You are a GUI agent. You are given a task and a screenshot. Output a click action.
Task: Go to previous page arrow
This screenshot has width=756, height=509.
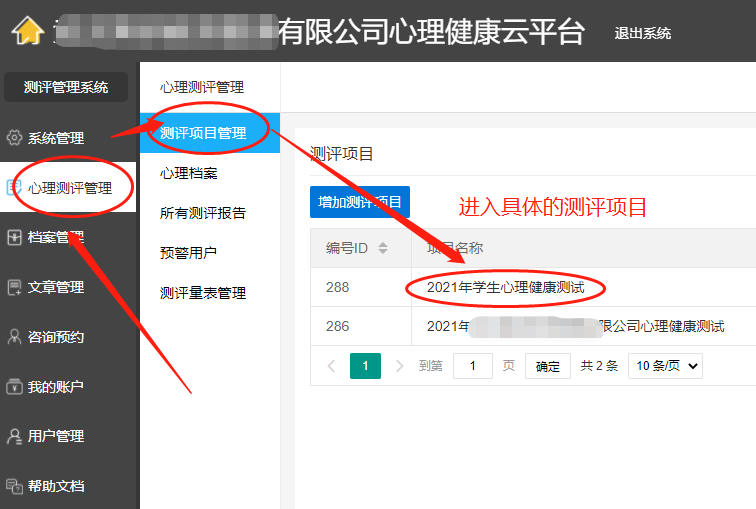[332, 366]
